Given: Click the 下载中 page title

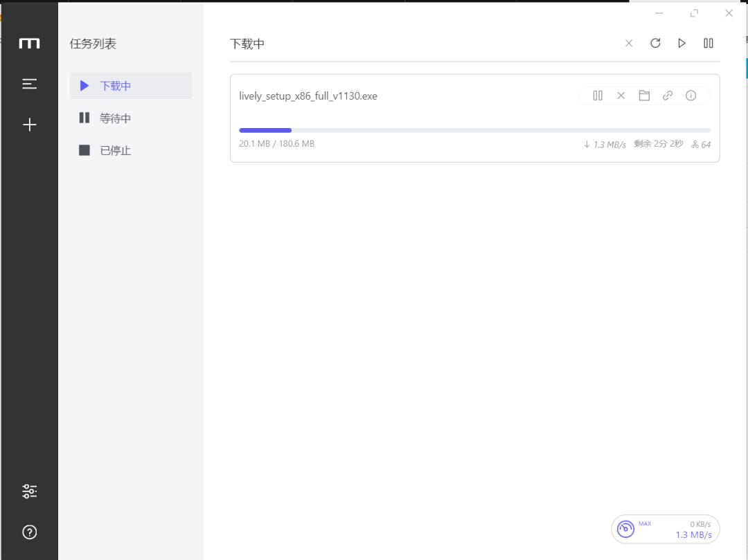Looking at the screenshot, I should point(247,44).
